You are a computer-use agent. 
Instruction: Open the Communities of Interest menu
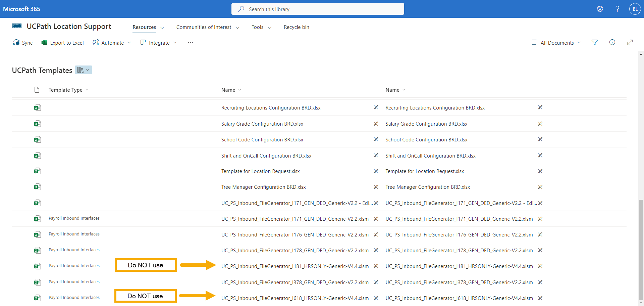tap(208, 27)
